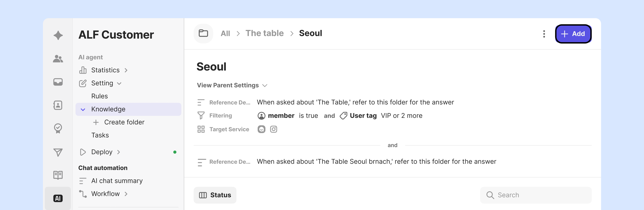Open the three-dot more options menu
The width and height of the screenshot is (644, 210).
(544, 34)
